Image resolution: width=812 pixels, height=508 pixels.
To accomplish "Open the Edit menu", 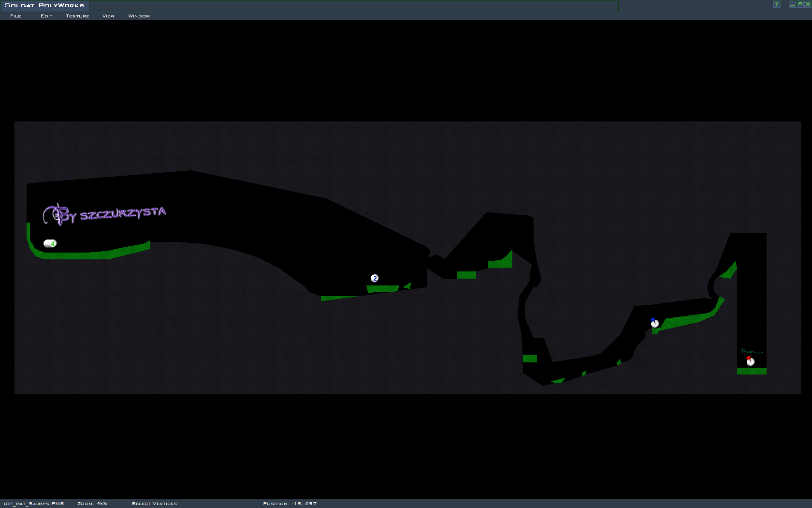I will (x=46, y=16).
